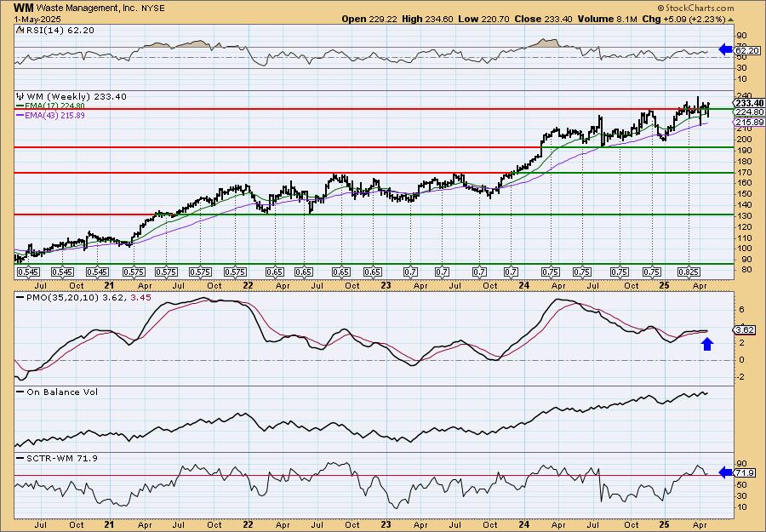The image size is (766, 532).
Task: Click the 215.89 EMA tag on right axis
Action: 749,122
